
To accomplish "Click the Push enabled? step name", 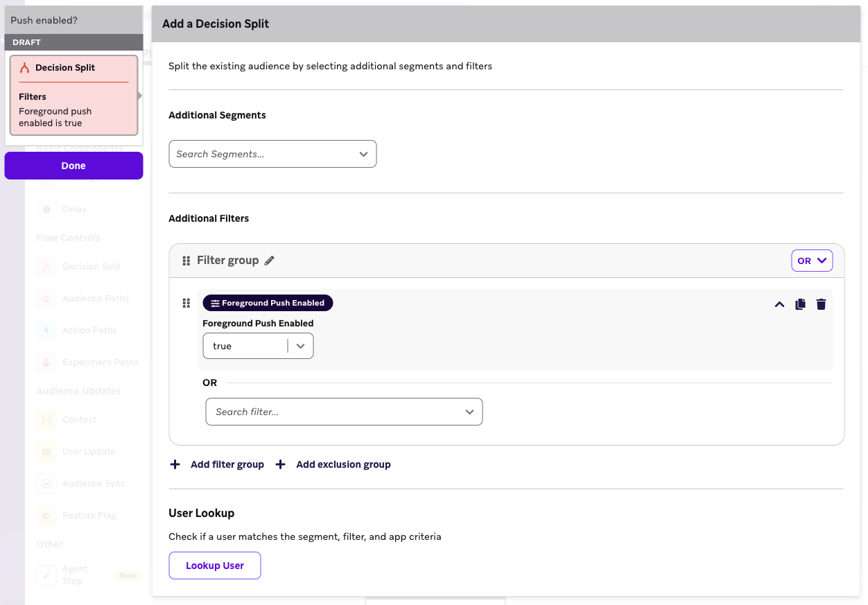I will (44, 20).
